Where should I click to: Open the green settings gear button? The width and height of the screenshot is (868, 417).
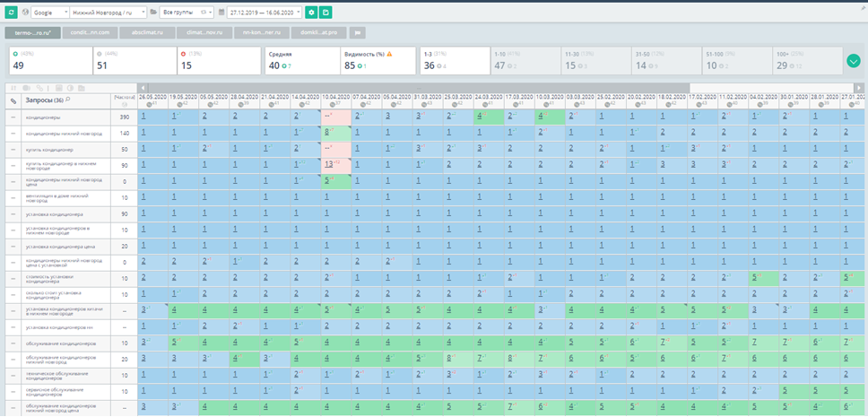(x=312, y=12)
